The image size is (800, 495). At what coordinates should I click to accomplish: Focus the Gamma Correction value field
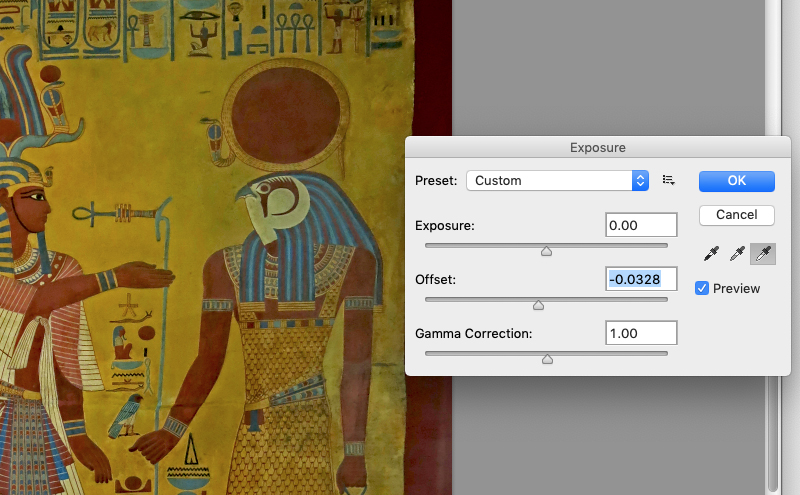click(641, 333)
